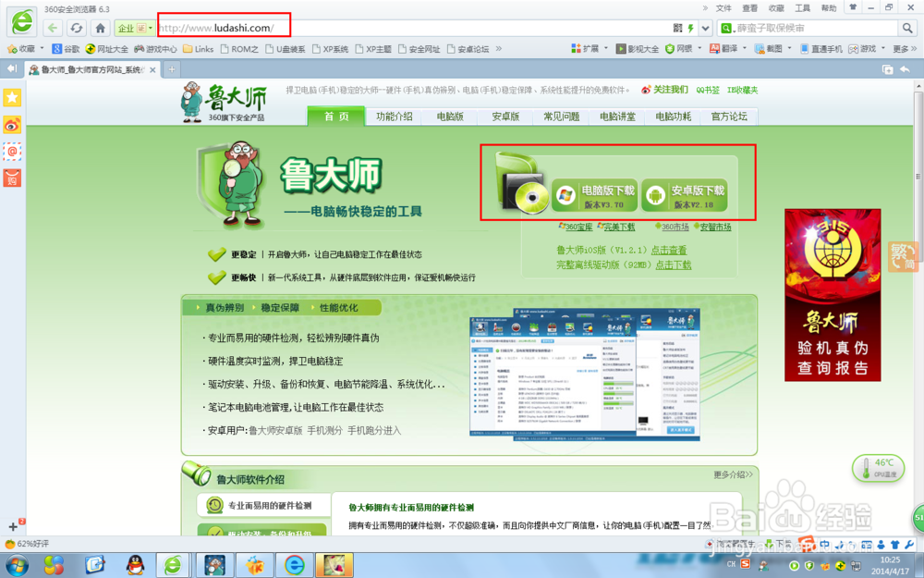Click the browser search input field
924x578 pixels.
[x=816, y=28]
